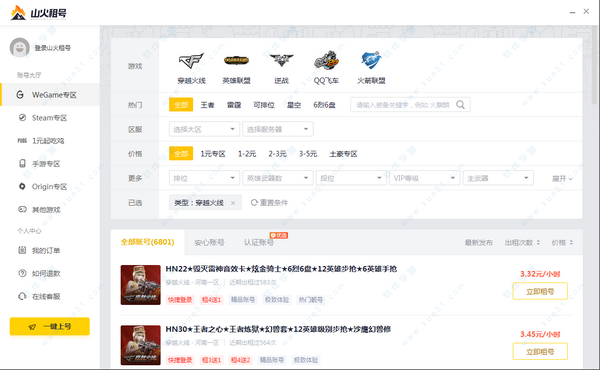Image resolution: width=600 pixels, height=370 pixels.
Task: Click the user avatar to log in
Action: [20, 47]
